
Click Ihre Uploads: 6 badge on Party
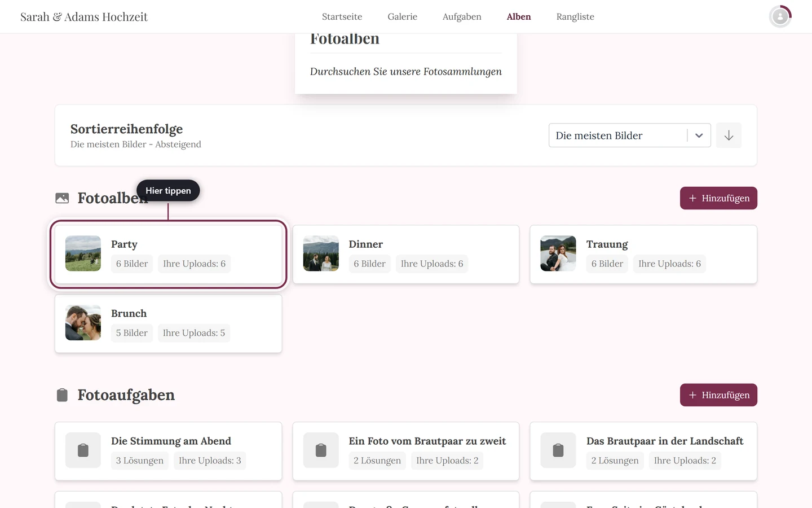(x=195, y=264)
